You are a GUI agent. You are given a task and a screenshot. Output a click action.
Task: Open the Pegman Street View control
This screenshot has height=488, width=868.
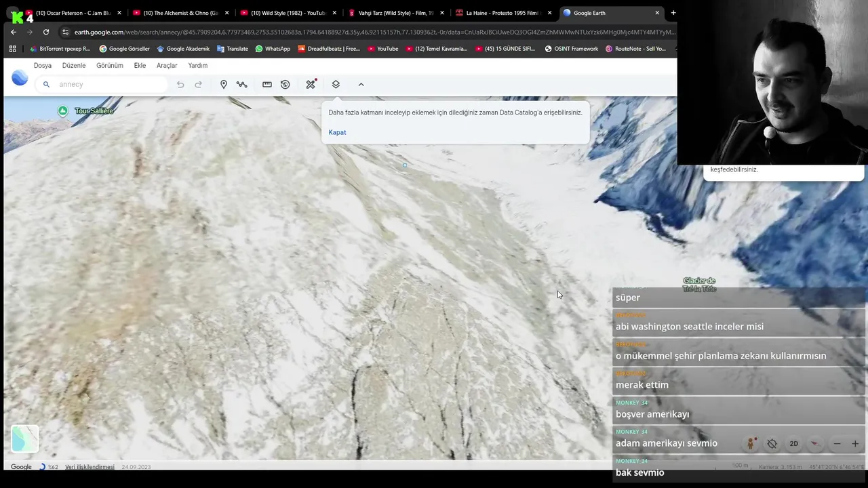pos(750,444)
